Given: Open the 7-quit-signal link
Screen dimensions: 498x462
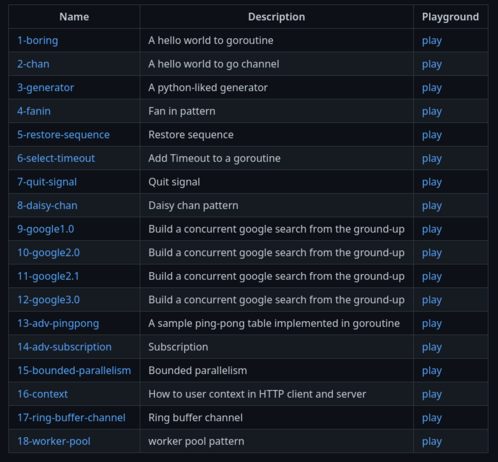Looking at the screenshot, I should click(x=47, y=182).
